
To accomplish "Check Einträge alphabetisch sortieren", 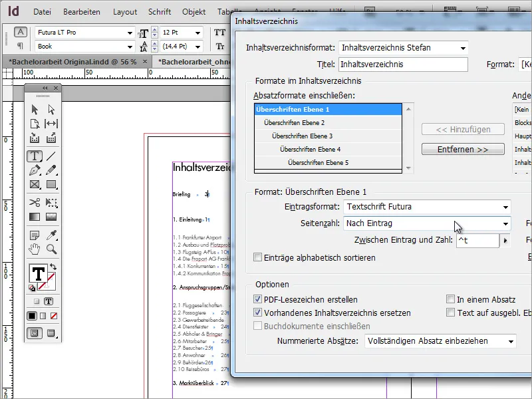I will (257, 257).
